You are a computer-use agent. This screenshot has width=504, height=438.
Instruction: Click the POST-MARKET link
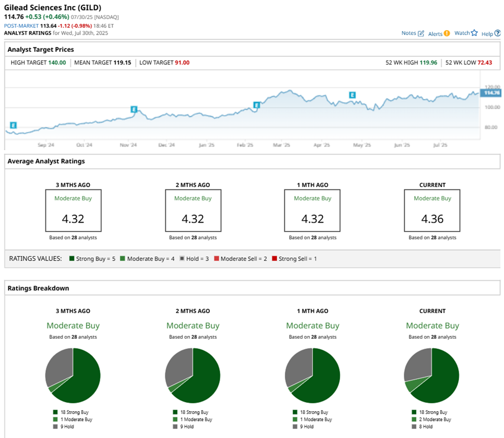tap(21, 26)
